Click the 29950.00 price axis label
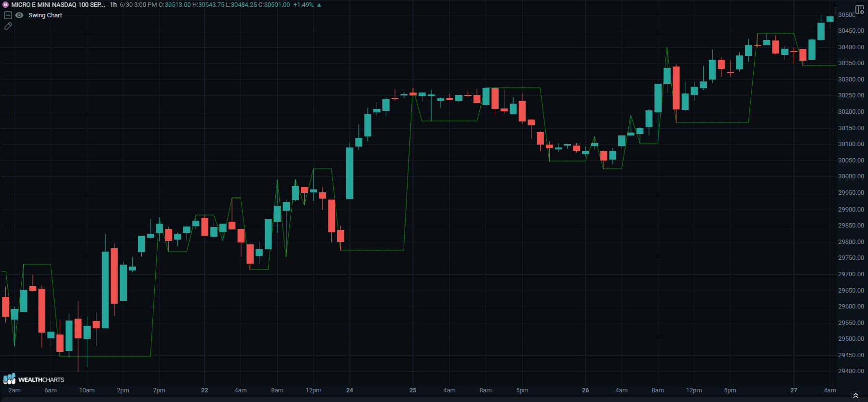Screen dimensions: 868x402 coord(851,193)
